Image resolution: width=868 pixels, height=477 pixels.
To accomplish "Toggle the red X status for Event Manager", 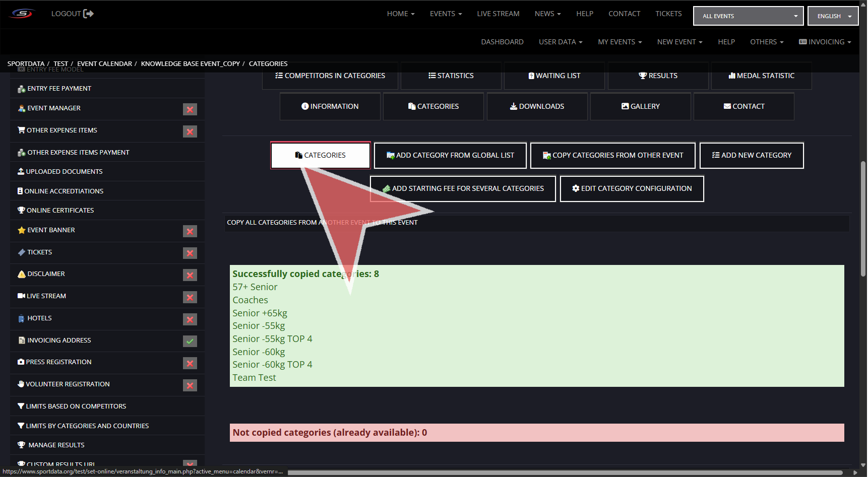I will coord(190,109).
